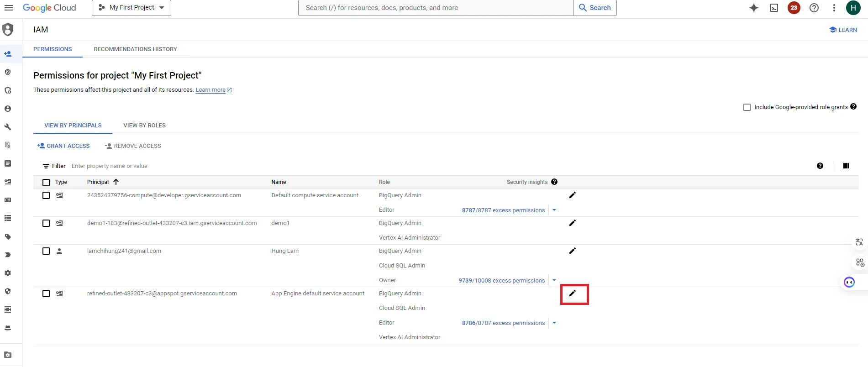The height and width of the screenshot is (367, 868).
Task: Expand dropdown next to 9739/10008 excess permissions
Action: [554, 280]
